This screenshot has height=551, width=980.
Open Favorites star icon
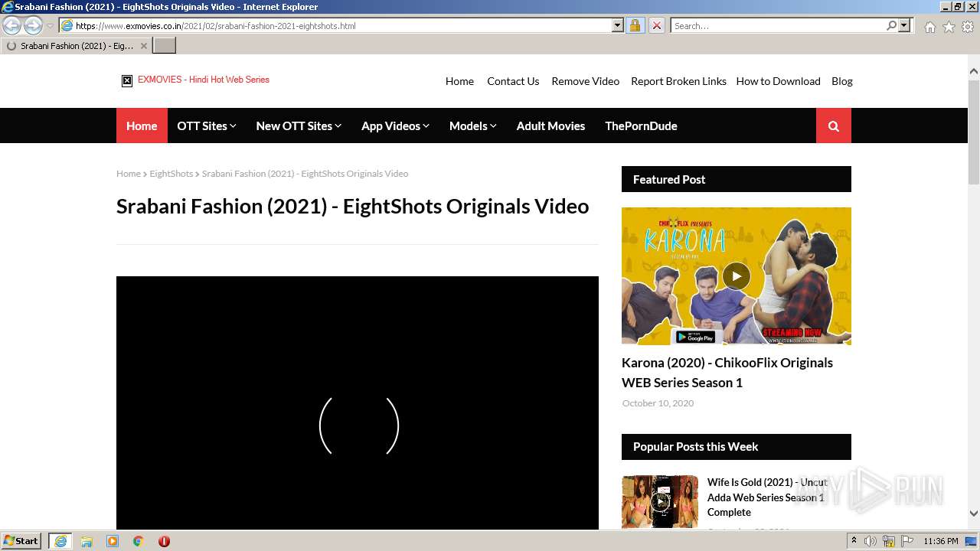(949, 27)
